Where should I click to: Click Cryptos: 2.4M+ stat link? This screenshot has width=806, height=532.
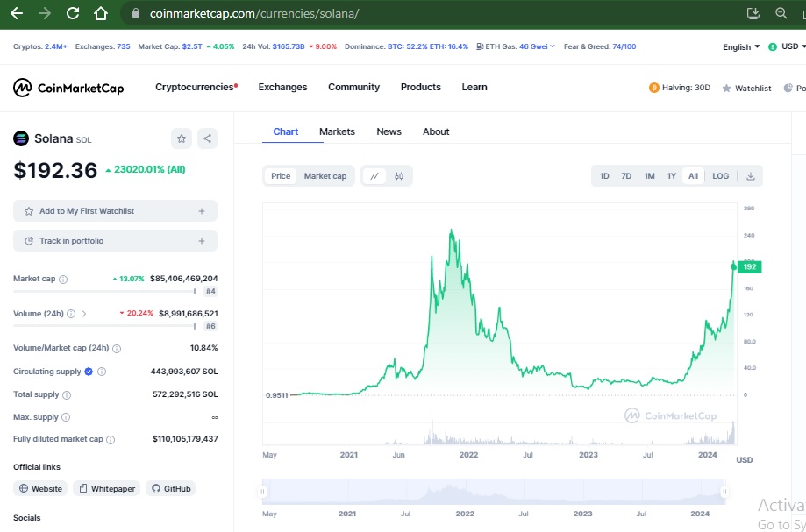click(40, 46)
